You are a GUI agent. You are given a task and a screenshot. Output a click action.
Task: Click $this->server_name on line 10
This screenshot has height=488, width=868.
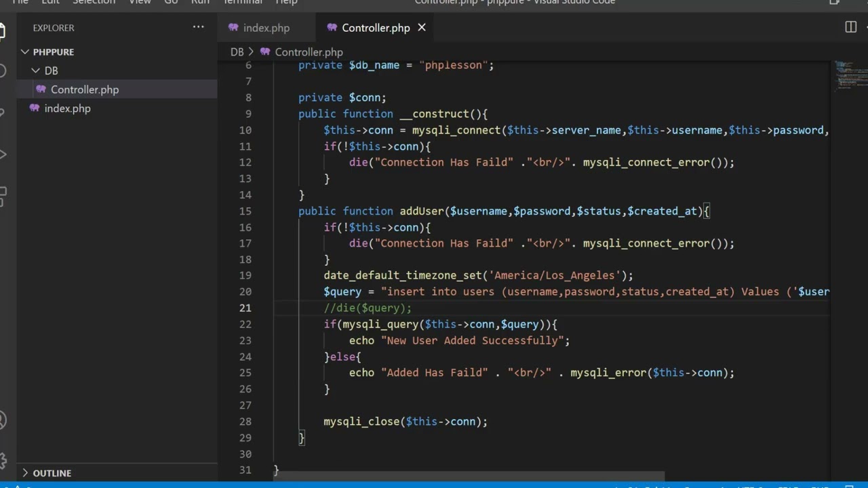tap(564, 130)
